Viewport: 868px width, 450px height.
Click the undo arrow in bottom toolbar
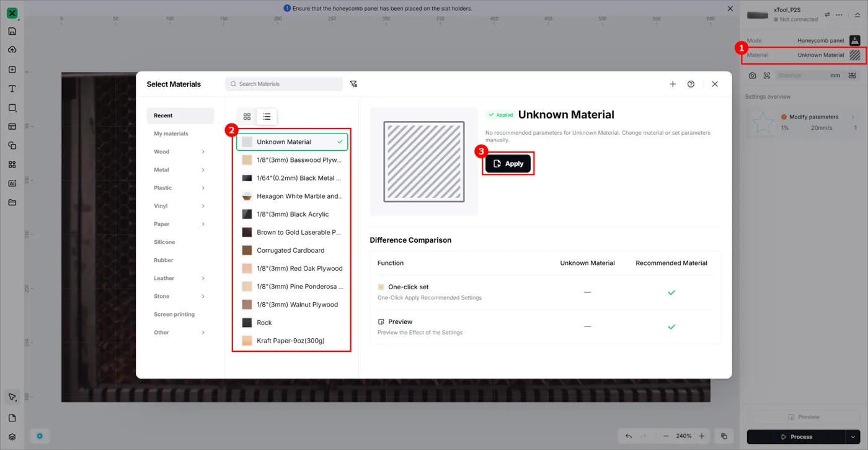click(629, 436)
